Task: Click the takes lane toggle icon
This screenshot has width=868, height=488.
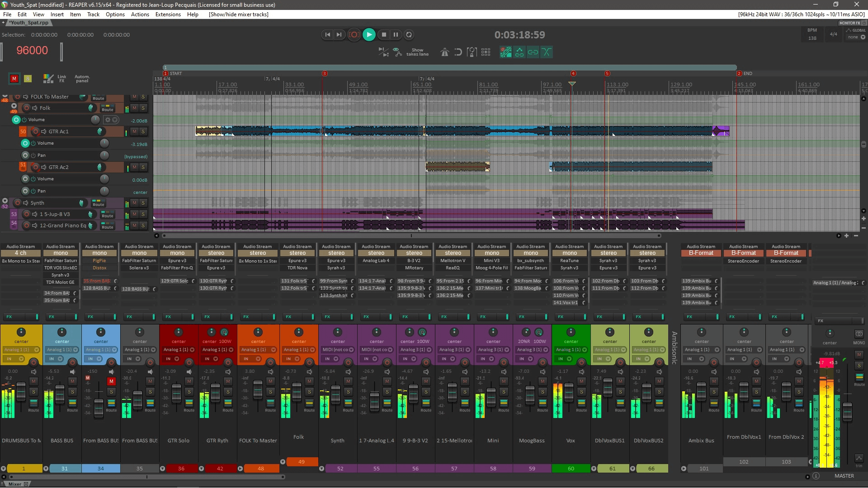Action: (417, 52)
